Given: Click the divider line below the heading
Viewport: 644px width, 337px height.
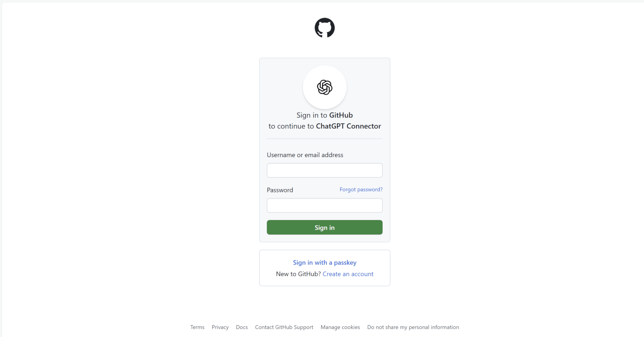Looking at the screenshot, I should click(325, 138).
